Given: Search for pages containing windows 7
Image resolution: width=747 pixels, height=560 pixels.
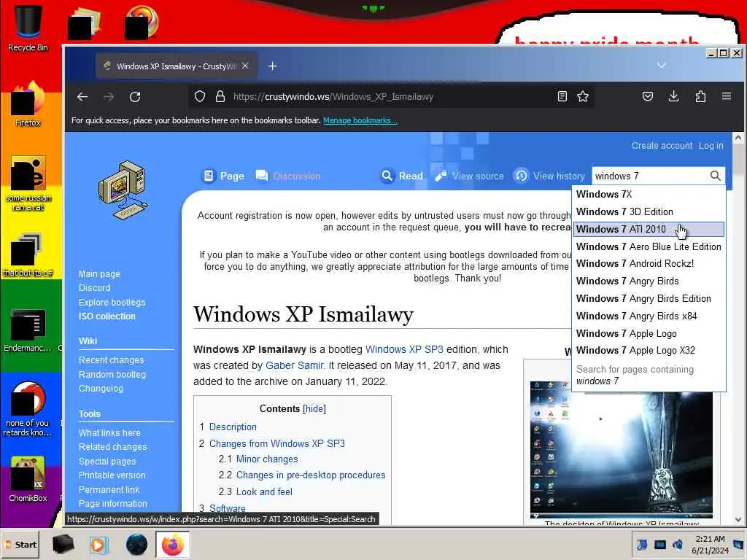Looking at the screenshot, I should coord(649,376).
